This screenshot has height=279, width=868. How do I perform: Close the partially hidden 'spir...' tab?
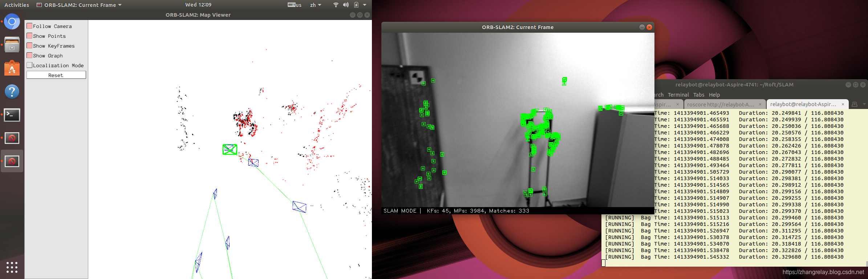[x=677, y=104]
